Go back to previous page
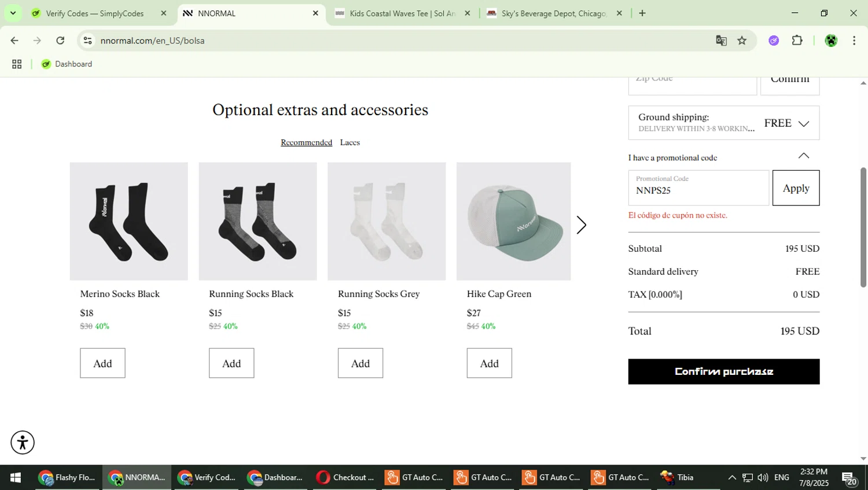This screenshot has width=868, height=490. click(x=14, y=40)
